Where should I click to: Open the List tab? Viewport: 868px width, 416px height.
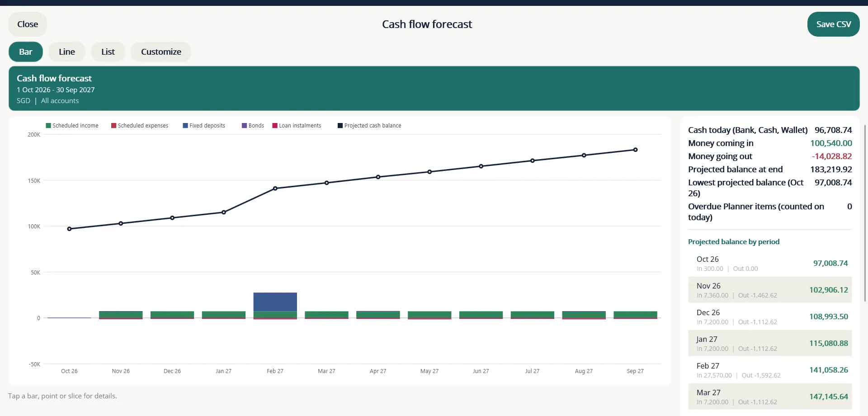[x=108, y=52]
